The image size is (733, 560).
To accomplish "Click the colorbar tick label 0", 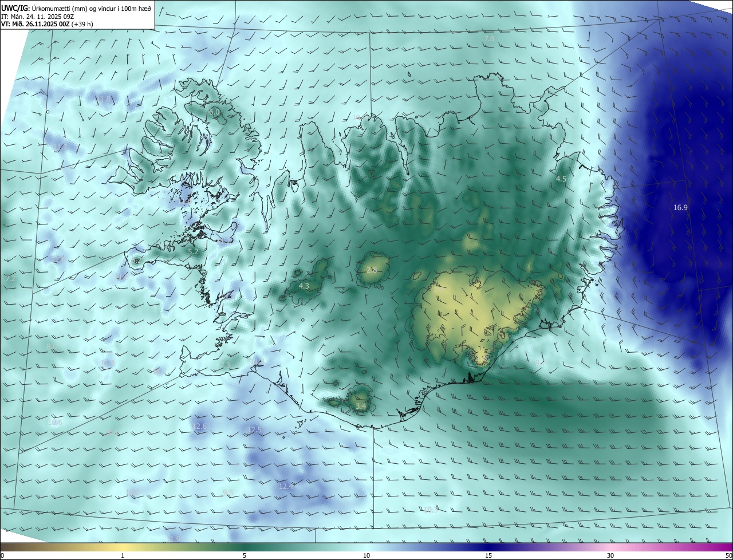I will tap(2, 556).
